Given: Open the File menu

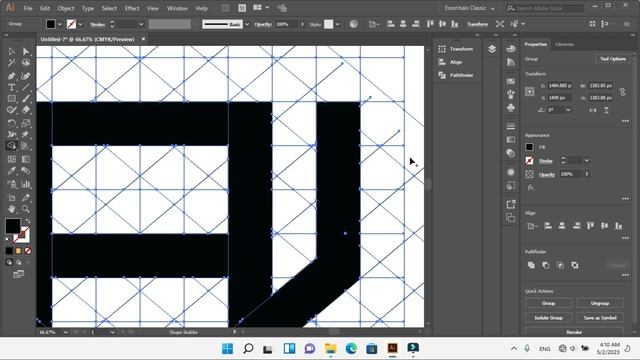Looking at the screenshot, I should tap(28, 8).
